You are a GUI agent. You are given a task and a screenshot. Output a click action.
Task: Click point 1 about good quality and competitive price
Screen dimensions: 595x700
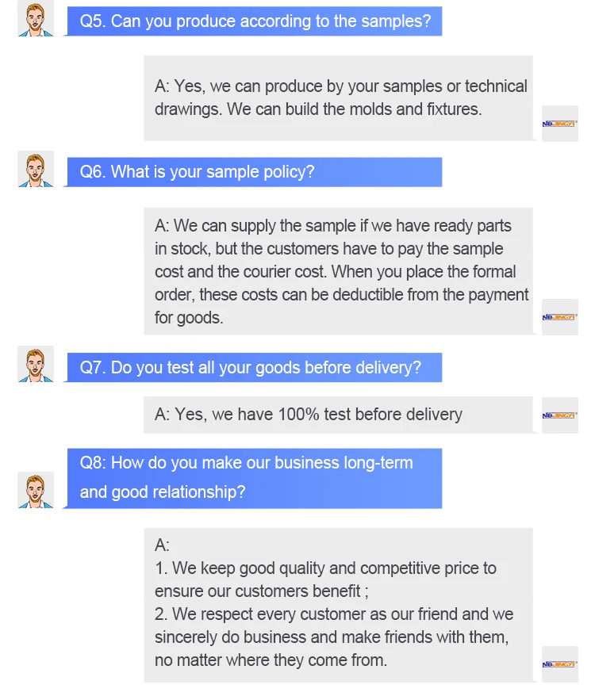pos(325,580)
